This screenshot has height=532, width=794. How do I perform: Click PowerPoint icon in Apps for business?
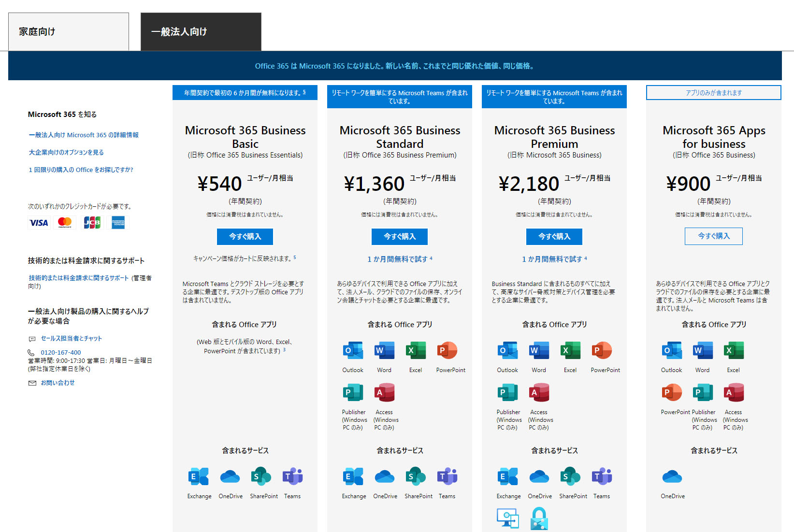[672, 392]
